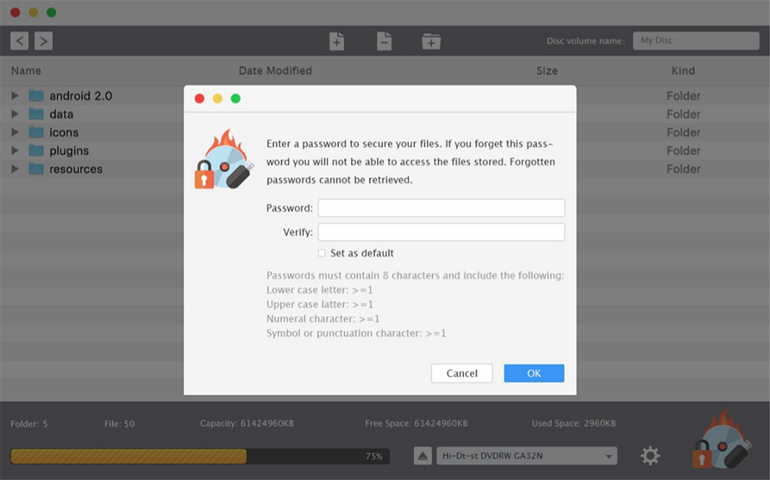Image resolution: width=770 pixels, height=480 pixels.
Task: Expand the plugins folder tree item
Action: click(15, 150)
